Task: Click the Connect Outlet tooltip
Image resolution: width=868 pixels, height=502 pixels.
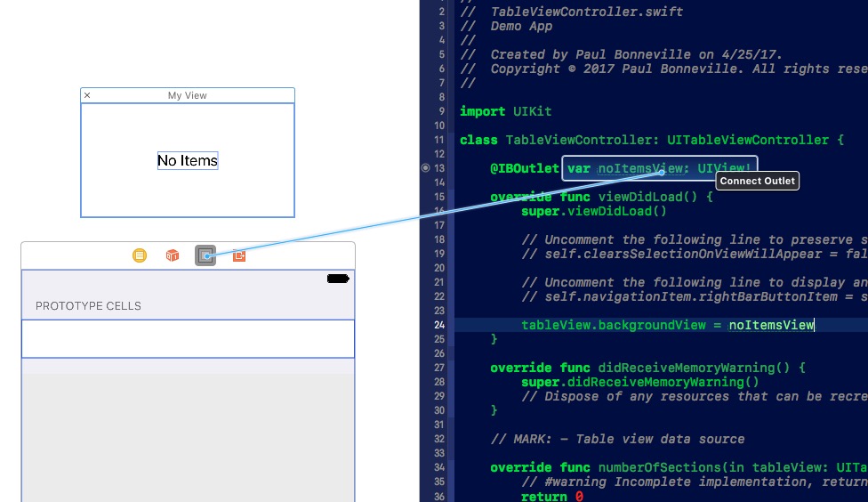Action: (x=758, y=181)
